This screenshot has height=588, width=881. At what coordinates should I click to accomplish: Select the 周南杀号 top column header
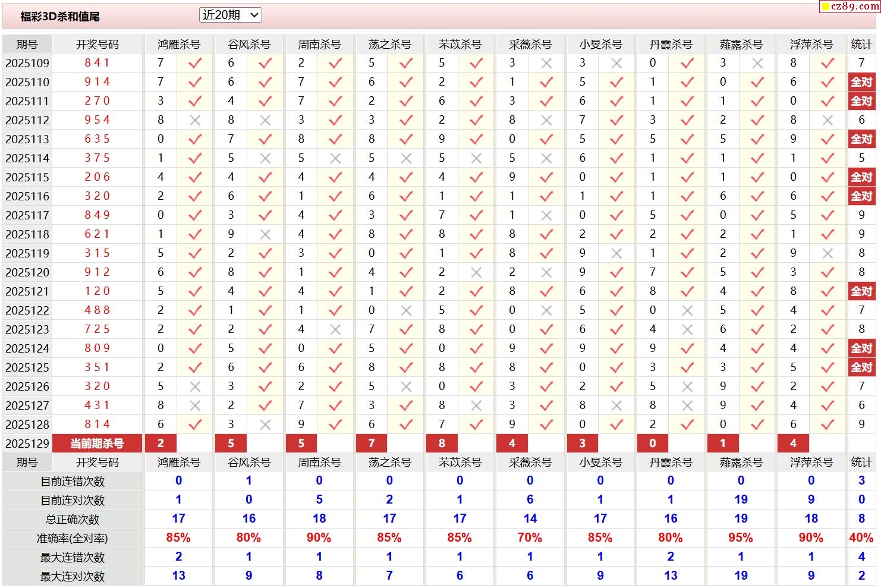point(319,45)
